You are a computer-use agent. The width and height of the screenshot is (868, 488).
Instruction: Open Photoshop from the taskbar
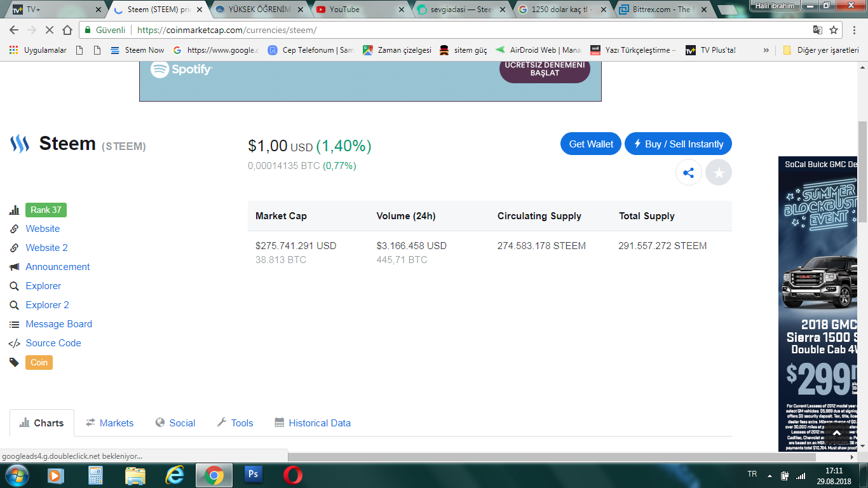tap(253, 475)
